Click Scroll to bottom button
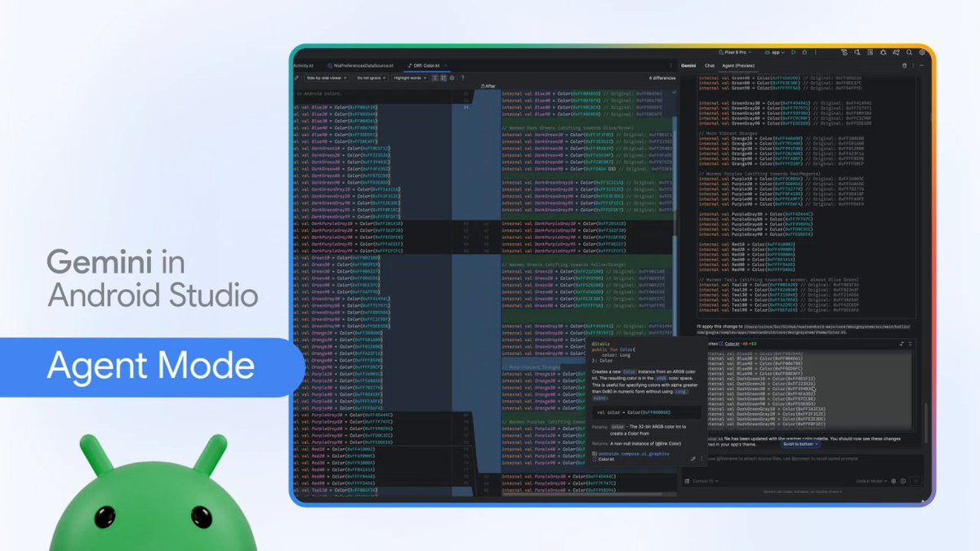Viewport: 980px width, 551px height. [x=800, y=444]
